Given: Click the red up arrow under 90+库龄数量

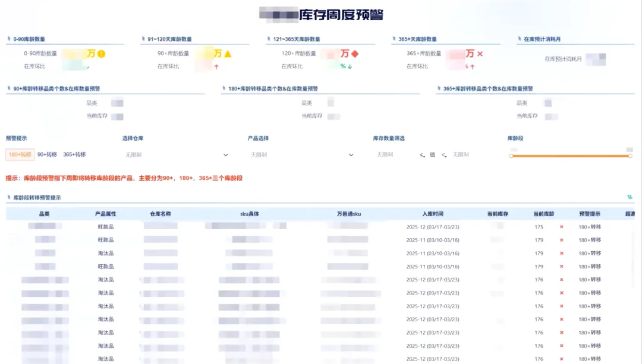Looking at the screenshot, I should tap(216, 67).
